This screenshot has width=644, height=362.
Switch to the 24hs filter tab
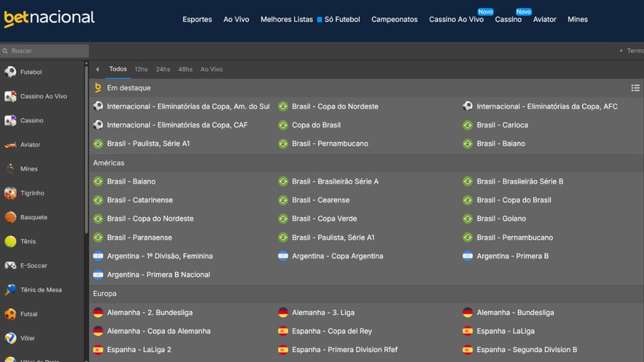point(163,69)
